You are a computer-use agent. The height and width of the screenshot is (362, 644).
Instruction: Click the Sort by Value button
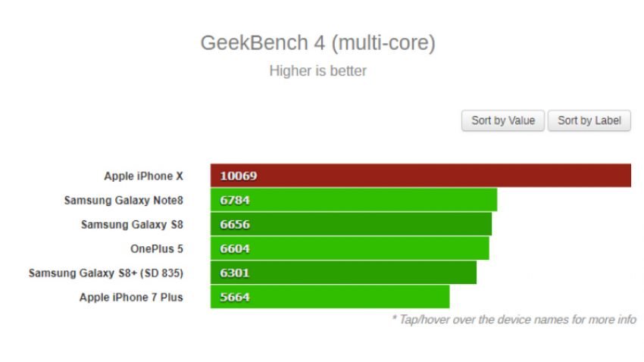click(x=503, y=120)
